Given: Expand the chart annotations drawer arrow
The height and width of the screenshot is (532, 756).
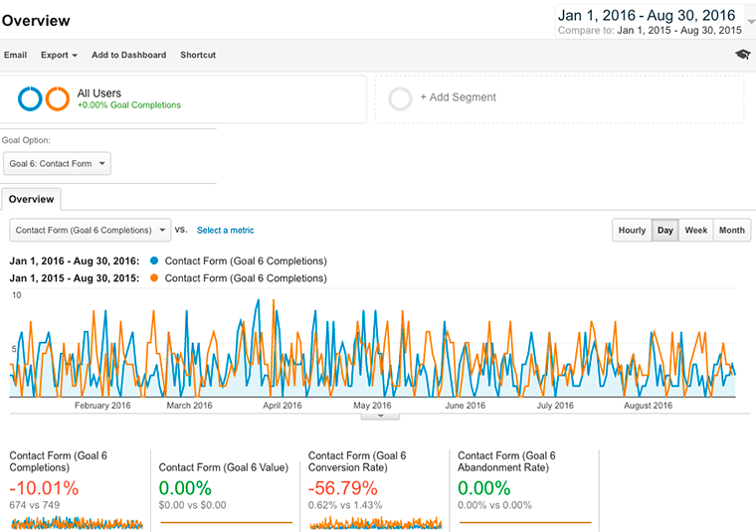Looking at the screenshot, I should (x=380, y=417).
